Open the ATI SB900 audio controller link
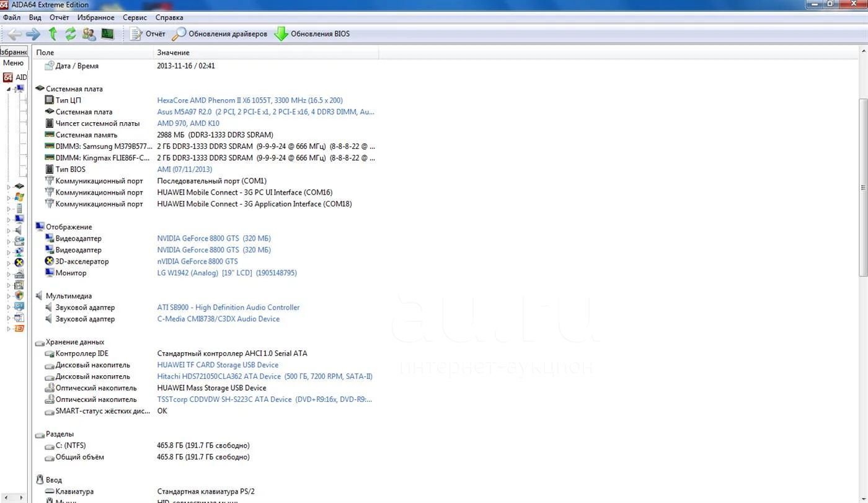Screen dimensions: 868x503 coord(228,308)
